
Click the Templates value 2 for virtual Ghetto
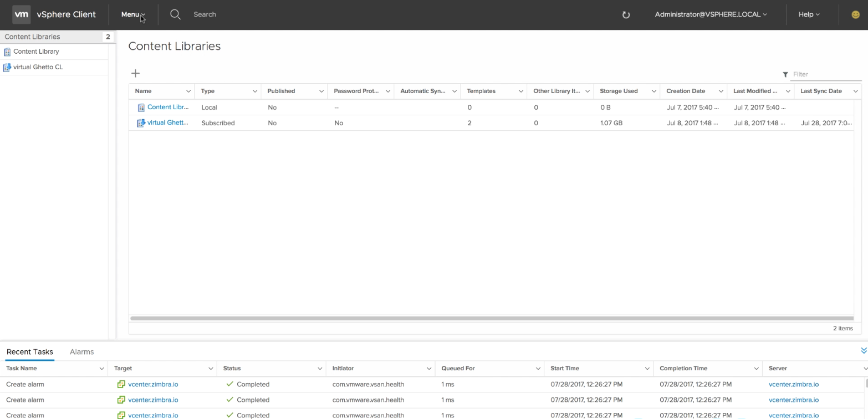469,123
